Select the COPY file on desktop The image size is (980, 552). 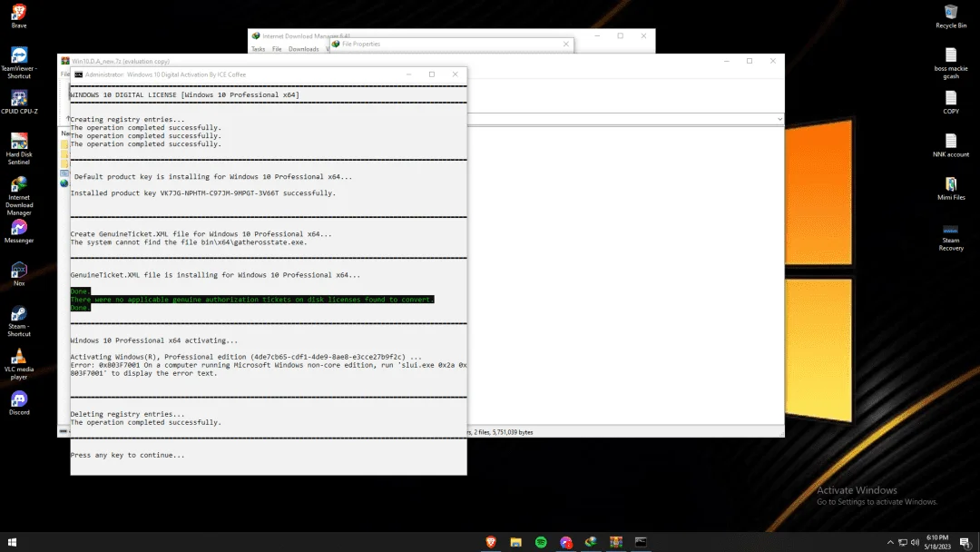pyautogui.click(x=951, y=103)
